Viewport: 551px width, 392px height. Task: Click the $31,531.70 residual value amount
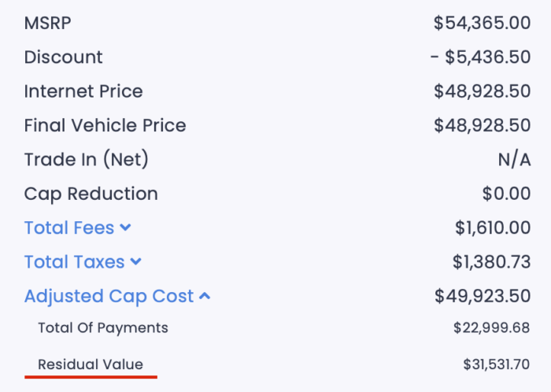[x=497, y=364]
